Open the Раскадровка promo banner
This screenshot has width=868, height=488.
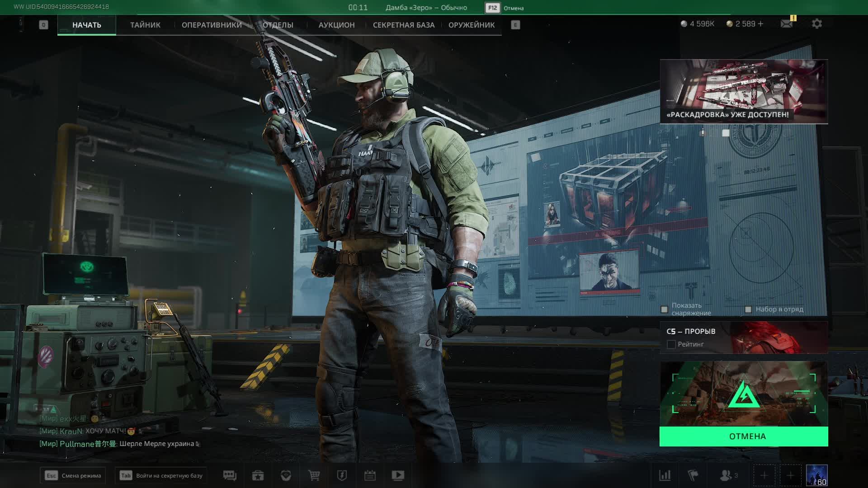coord(744,91)
